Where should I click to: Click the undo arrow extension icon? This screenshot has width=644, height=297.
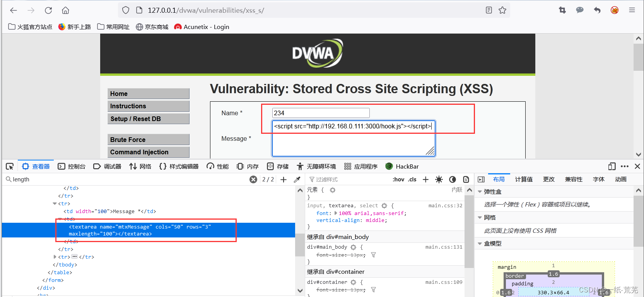pyautogui.click(x=597, y=10)
